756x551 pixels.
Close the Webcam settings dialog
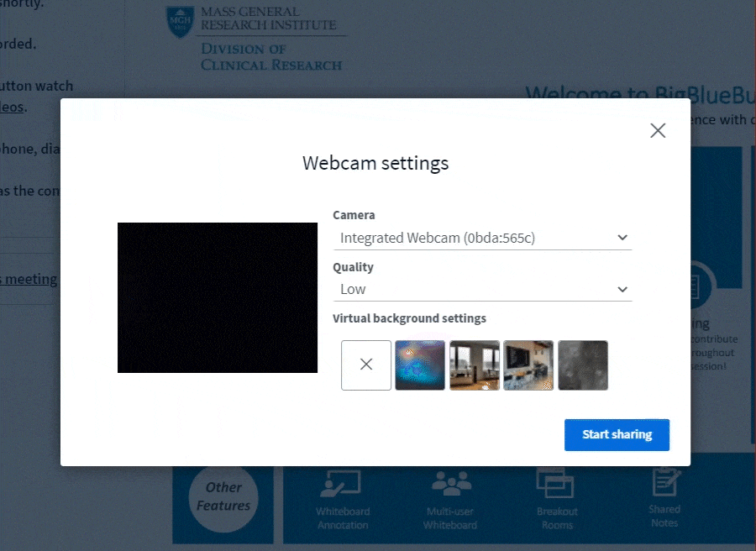[658, 130]
